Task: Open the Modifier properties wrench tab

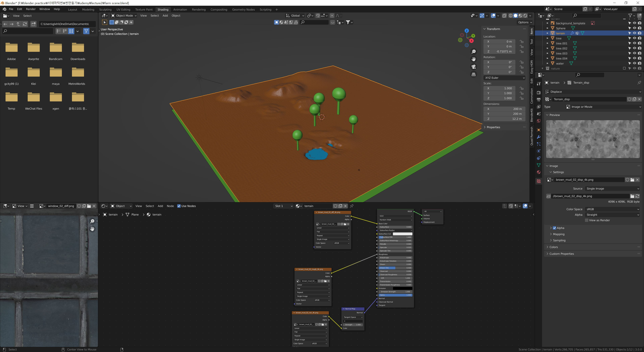Action: tap(539, 137)
